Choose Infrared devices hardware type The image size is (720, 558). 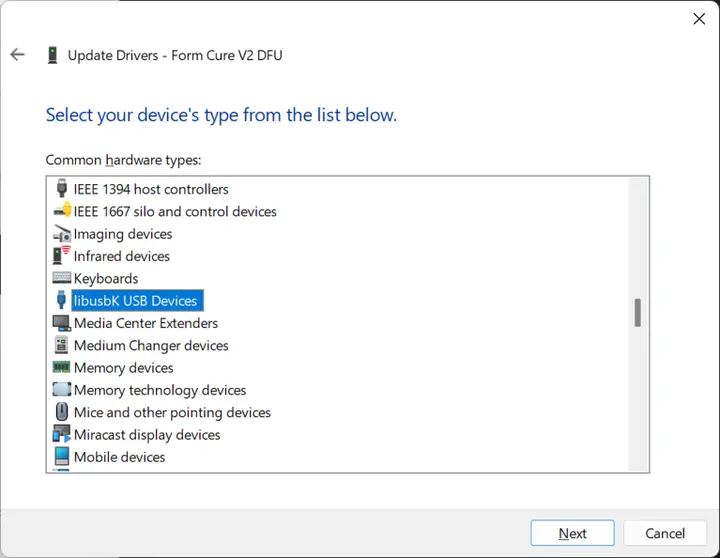click(122, 256)
